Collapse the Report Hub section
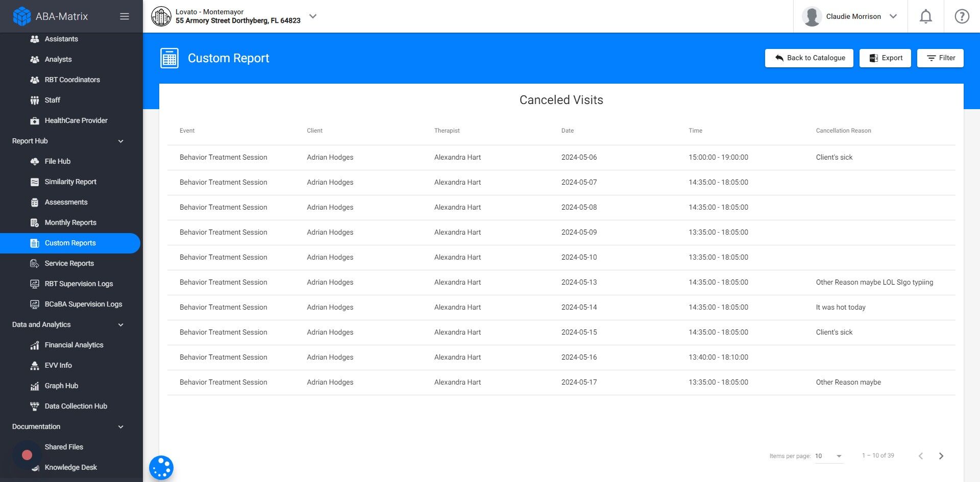This screenshot has height=482, width=980. [121, 141]
